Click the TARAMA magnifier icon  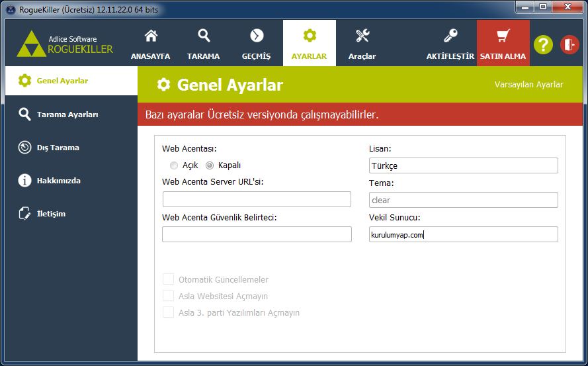click(204, 36)
